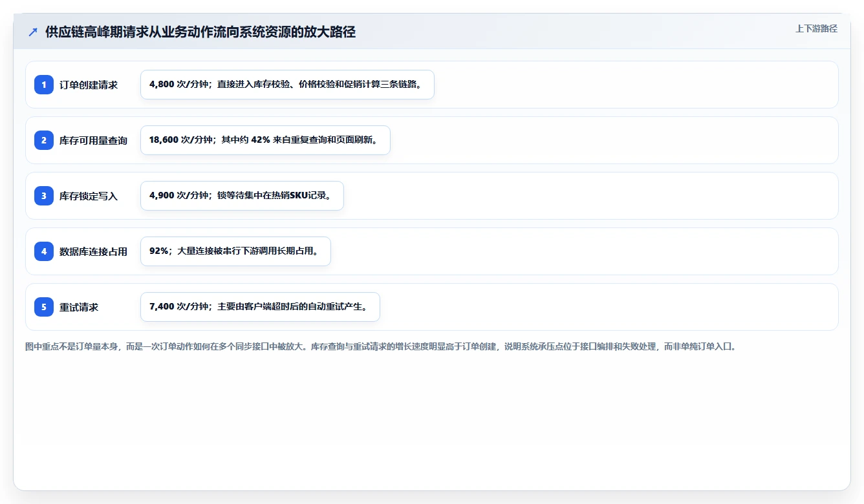
Task: Click the 上下游路径 label in the header
Action: (x=816, y=28)
